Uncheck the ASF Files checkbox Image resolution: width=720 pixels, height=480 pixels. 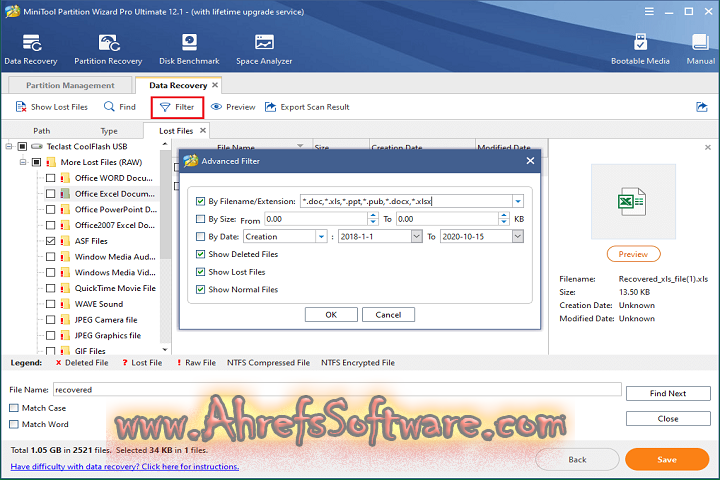click(x=51, y=241)
